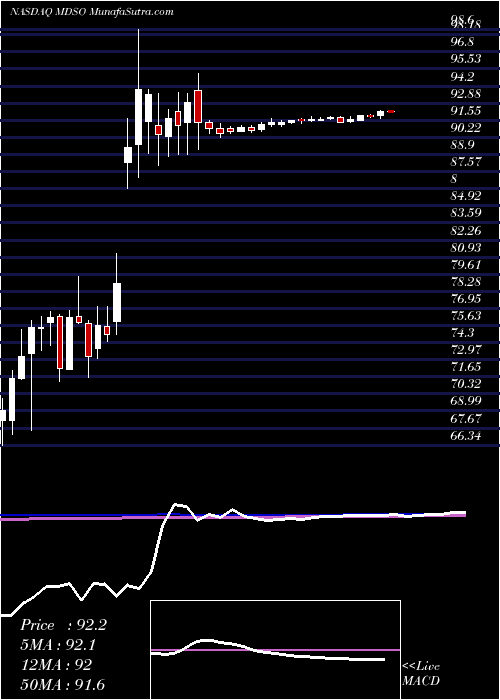This screenshot has height=700, width=500.
Task: Click the 78.28 price axis label
Action: pos(466,282)
